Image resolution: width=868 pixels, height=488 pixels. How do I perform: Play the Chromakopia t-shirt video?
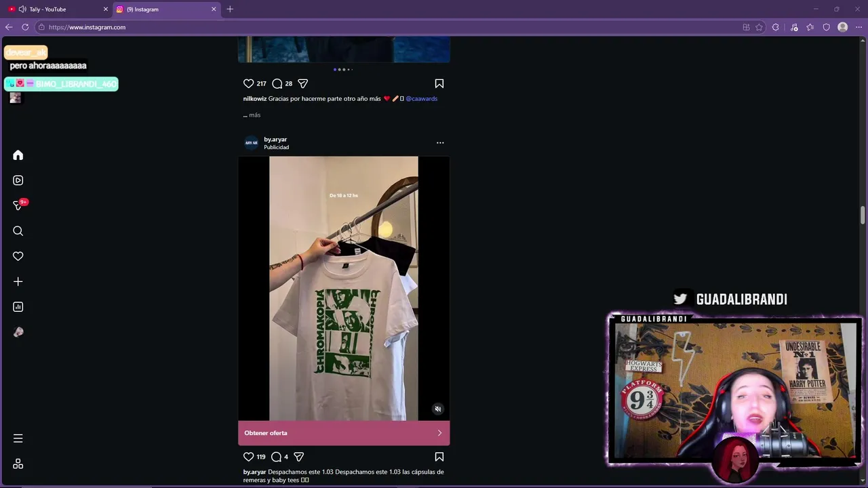coord(344,288)
